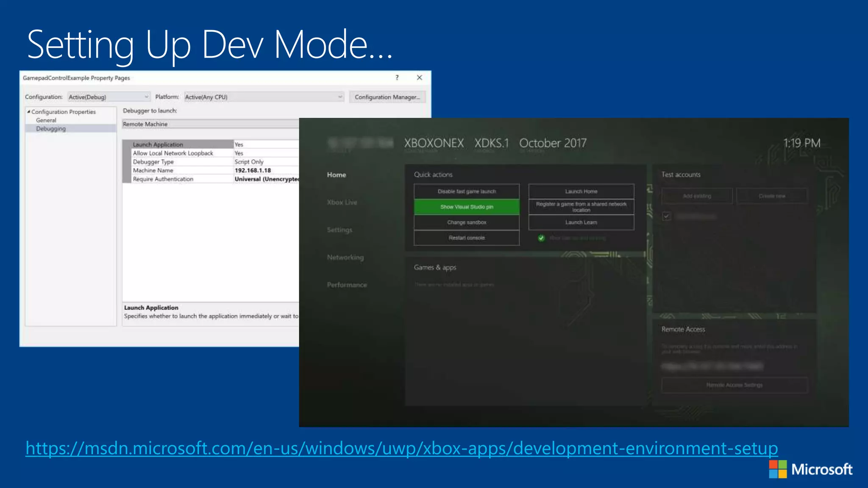Click the Change sandbox button

tap(467, 222)
